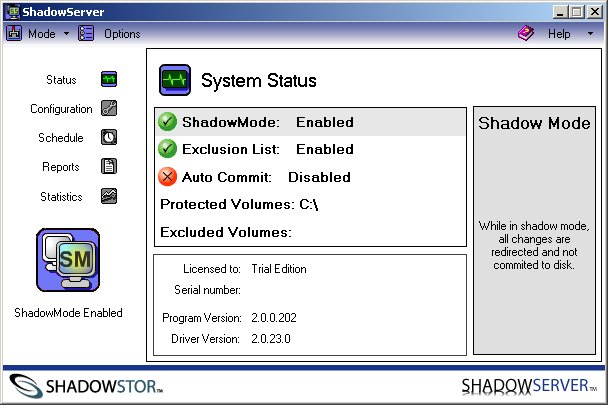608x405 pixels.
Task: Click the Protected Volumes: C:\ line
Action: [239, 204]
